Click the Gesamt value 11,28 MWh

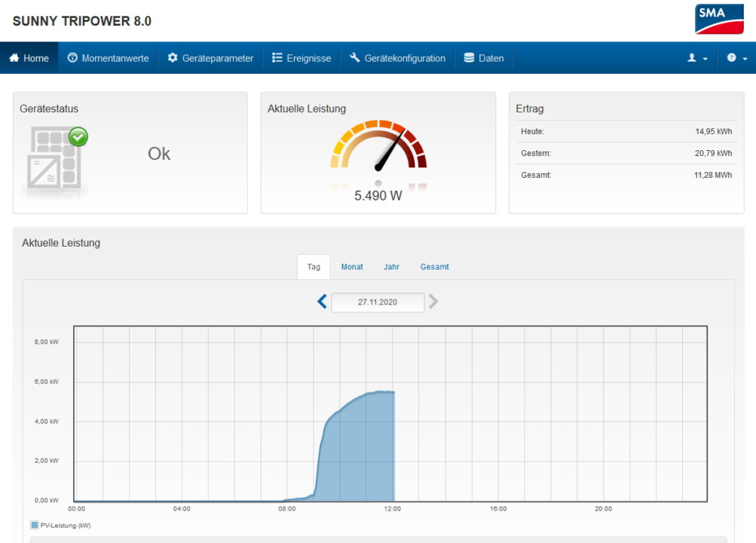(x=712, y=175)
